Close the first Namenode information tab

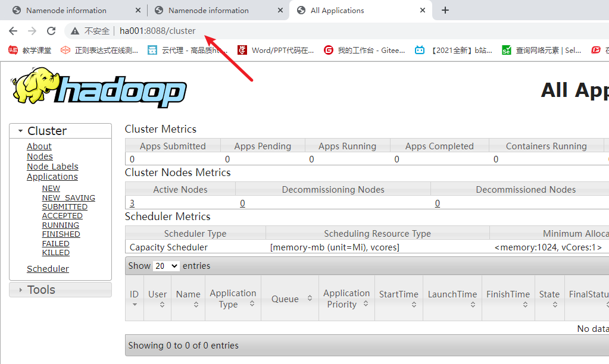click(x=138, y=11)
